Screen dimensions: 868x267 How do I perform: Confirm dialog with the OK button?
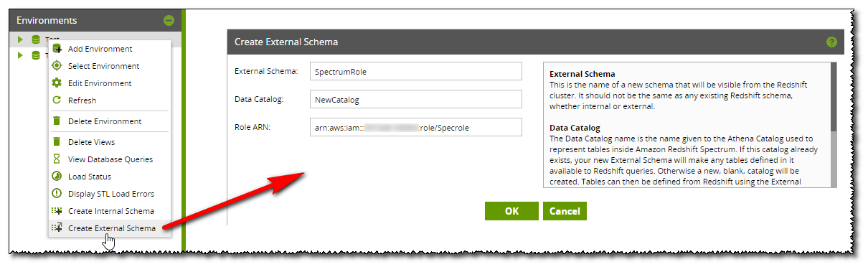511,211
